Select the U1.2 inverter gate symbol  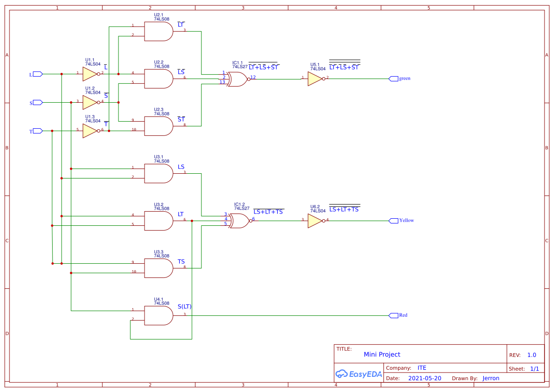(x=91, y=102)
